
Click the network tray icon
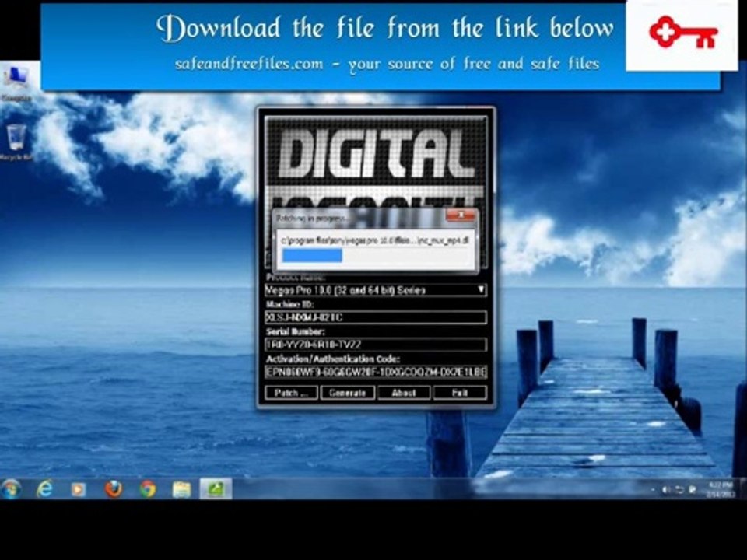[680, 489]
